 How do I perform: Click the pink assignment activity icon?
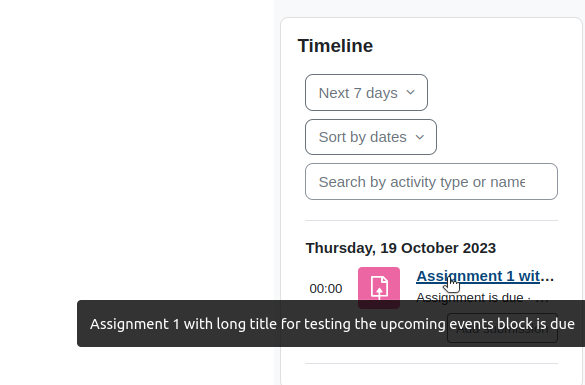[x=379, y=288]
